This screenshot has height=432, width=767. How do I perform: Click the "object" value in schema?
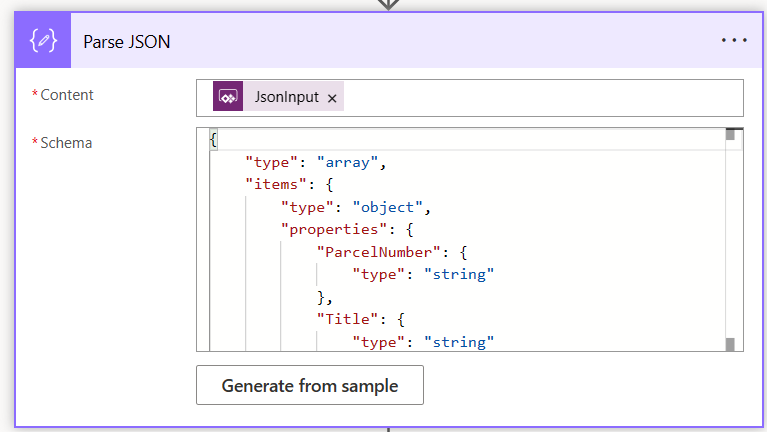pos(389,207)
